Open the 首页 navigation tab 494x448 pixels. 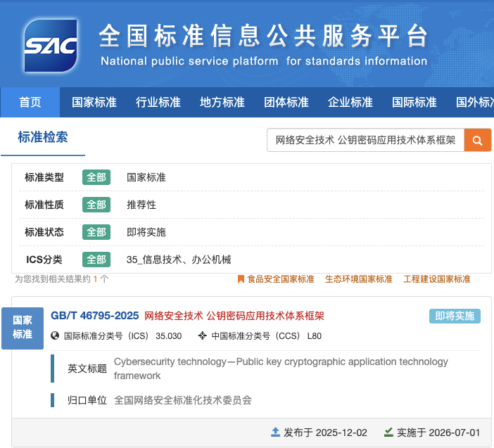(30, 103)
